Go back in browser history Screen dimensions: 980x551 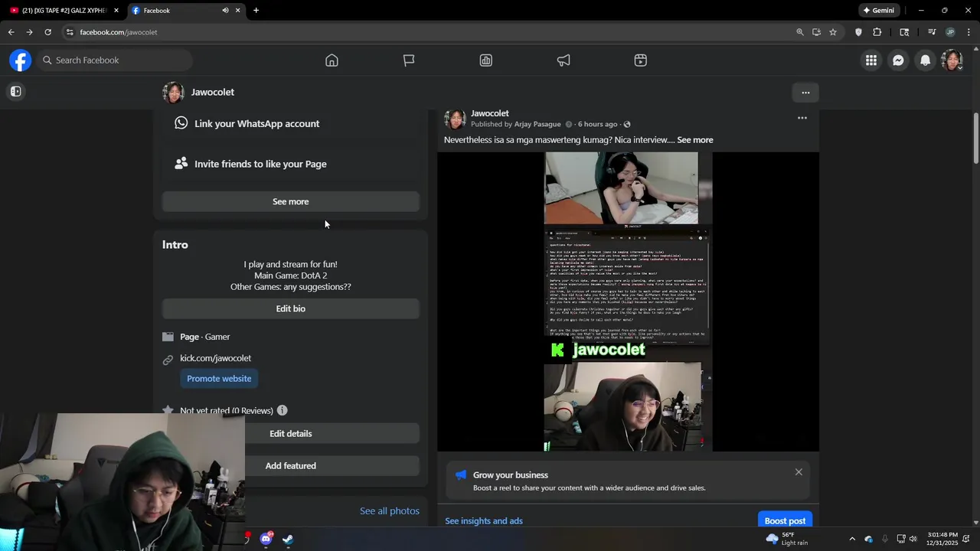point(11,32)
